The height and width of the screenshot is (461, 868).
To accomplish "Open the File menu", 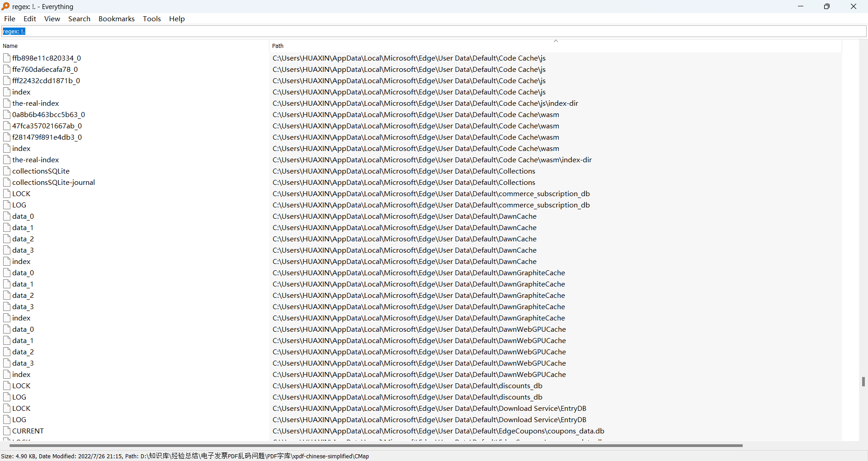I will pyautogui.click(x=9, y=19).
